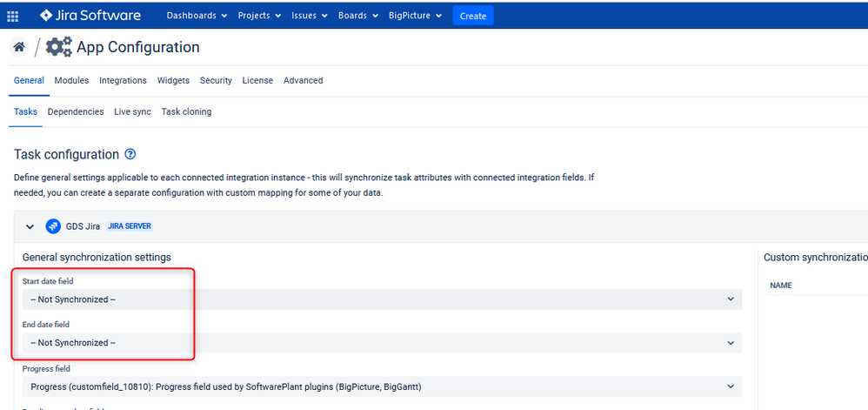Switch to the Security tab
Image resolution: width=868 pixels, height=410 pixels.
(216, 80)
